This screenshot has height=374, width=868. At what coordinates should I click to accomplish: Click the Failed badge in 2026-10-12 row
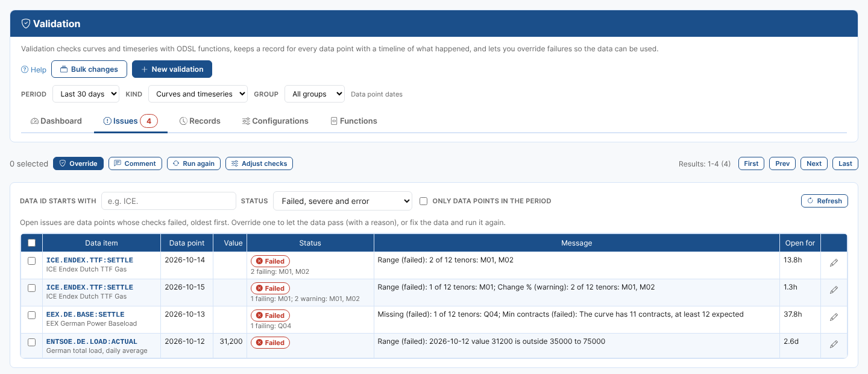coord(270,343)
